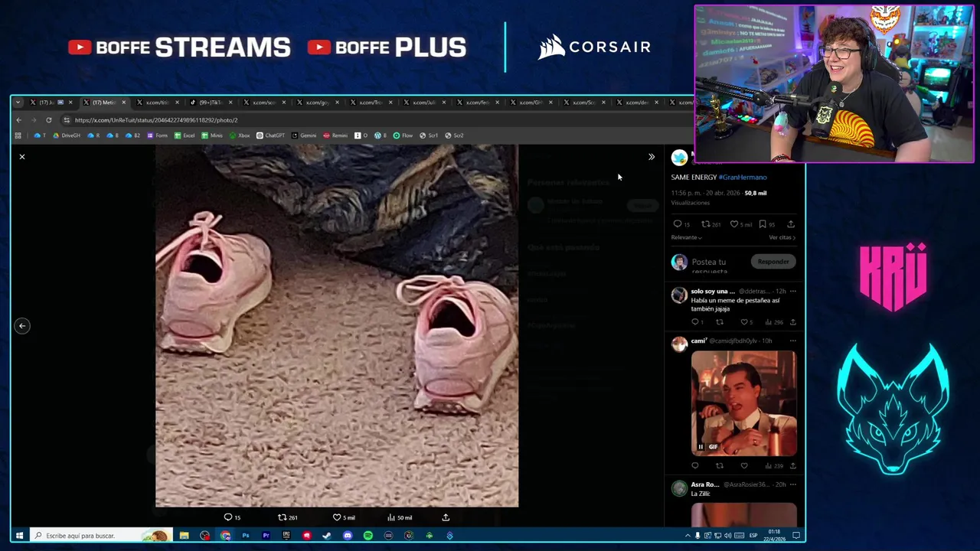980x551 pixels.
Task: Like cami's GIF reply
Action: pyautogui.click(x=743, y=465)
